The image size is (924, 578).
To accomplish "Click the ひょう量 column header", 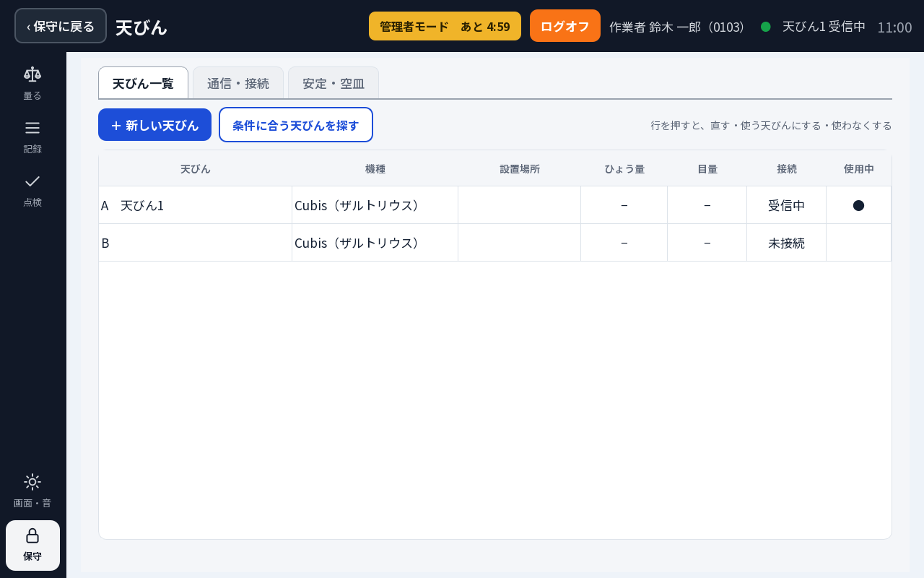I will 624,168.
